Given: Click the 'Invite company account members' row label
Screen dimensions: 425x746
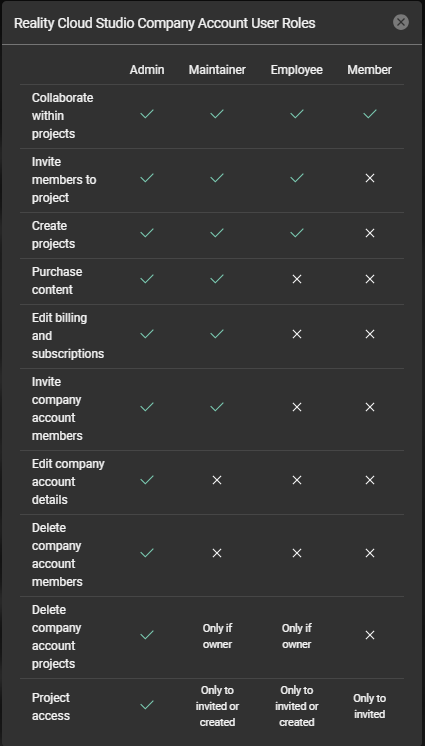Looking at the screenshot, I should pyautogui.click(x=57, y=409).
